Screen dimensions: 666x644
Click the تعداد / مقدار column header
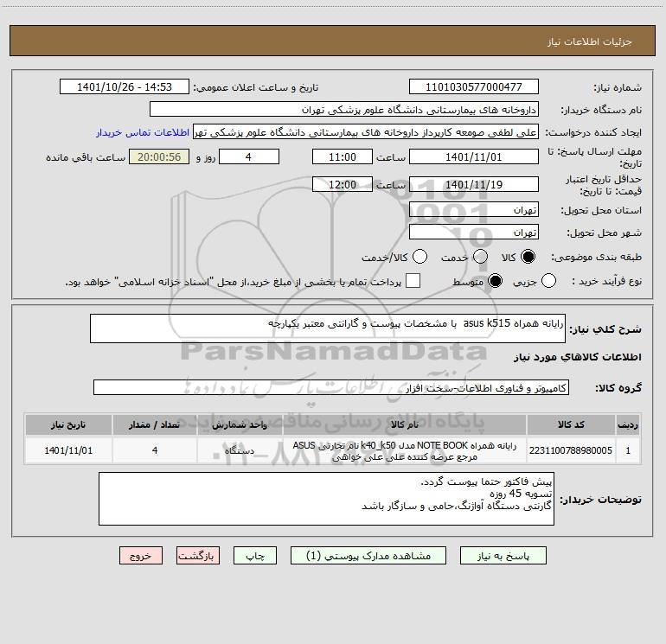tap(155, 424)
